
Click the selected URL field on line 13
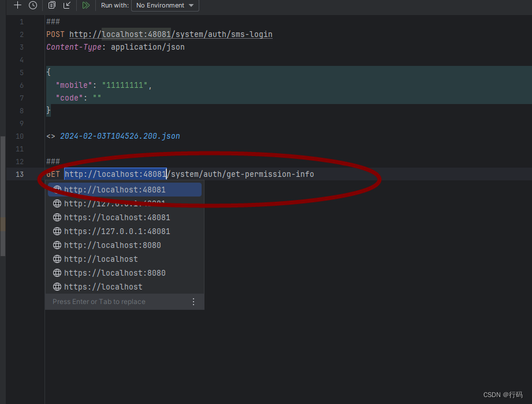click(x=115, y=174)
